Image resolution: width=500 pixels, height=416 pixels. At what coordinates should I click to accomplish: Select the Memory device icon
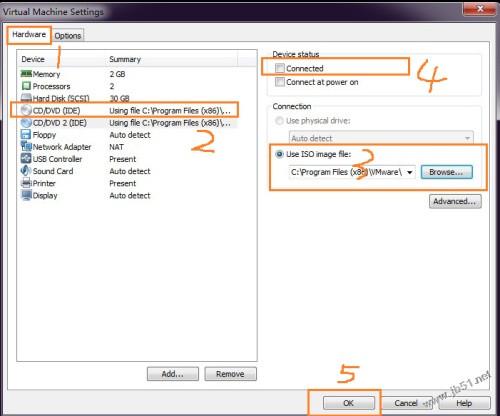[x=26, y=74]
